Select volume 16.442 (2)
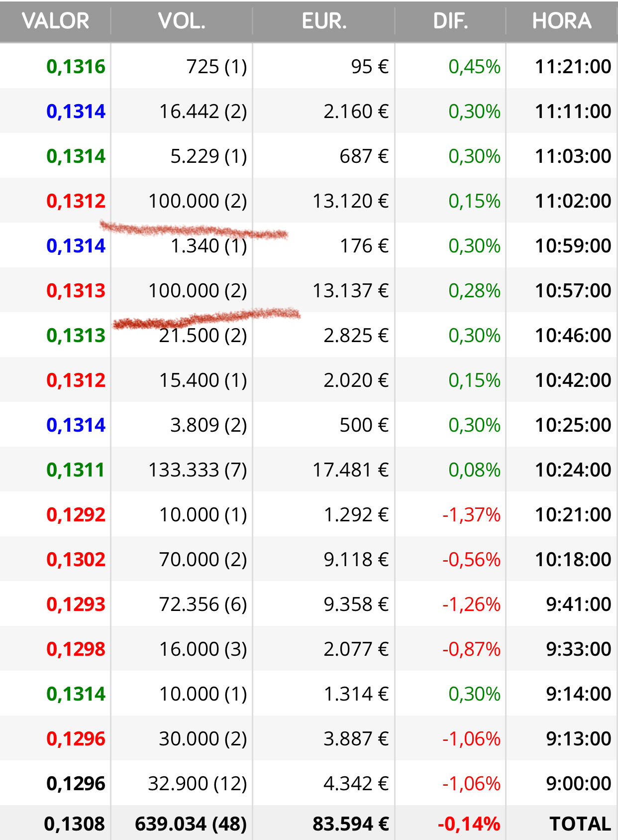Image resolution: width=618 pixels, height=840 pixels. (x=203, y=111)
